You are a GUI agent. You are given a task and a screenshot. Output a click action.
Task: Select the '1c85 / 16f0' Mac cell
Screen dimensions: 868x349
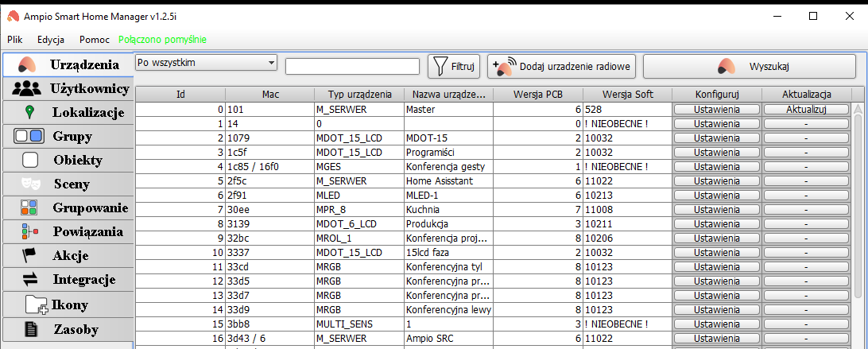coord(270,167)
